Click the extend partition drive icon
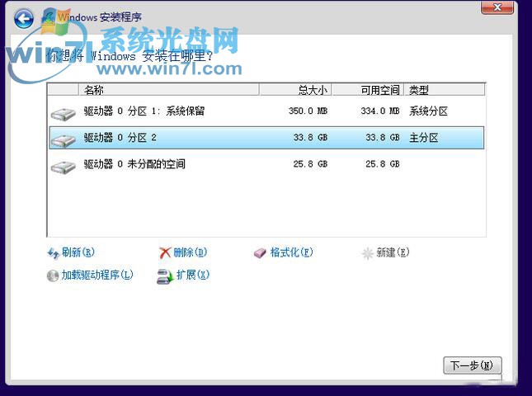532x396 pixels. coord(165,276)
